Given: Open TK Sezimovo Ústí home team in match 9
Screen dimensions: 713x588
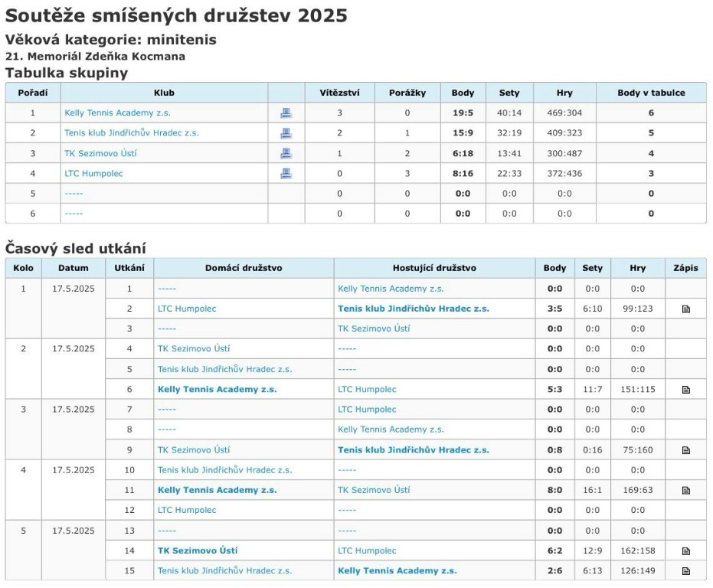Looking at the screenshot, I should click(194, 449).
